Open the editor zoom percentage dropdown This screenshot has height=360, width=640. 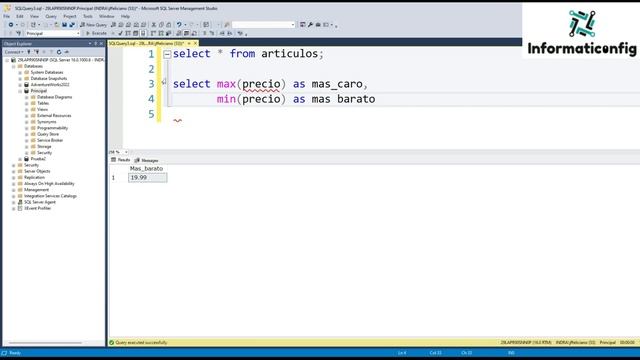coord(126,152)
